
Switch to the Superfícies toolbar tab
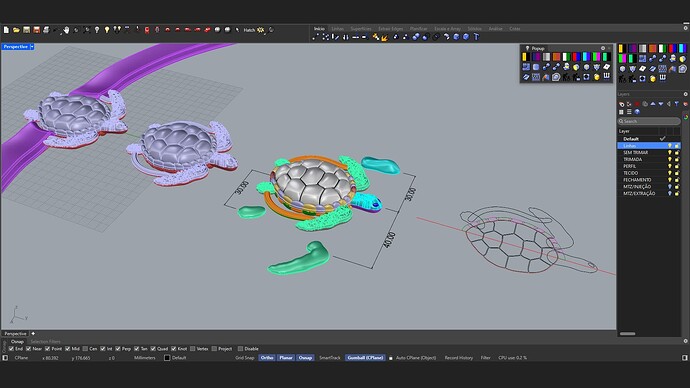(x=361, y=29)
